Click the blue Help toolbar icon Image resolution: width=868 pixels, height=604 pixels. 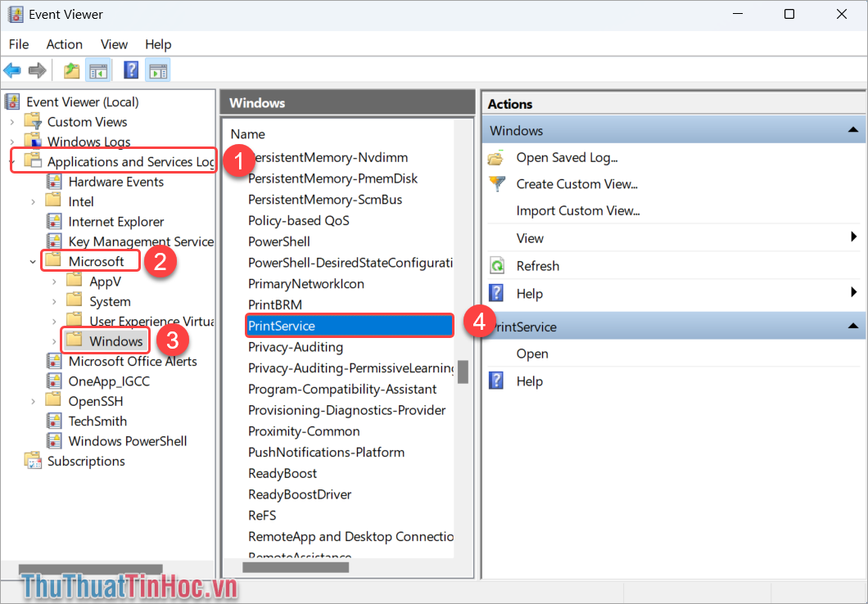[x=131, y=70]
